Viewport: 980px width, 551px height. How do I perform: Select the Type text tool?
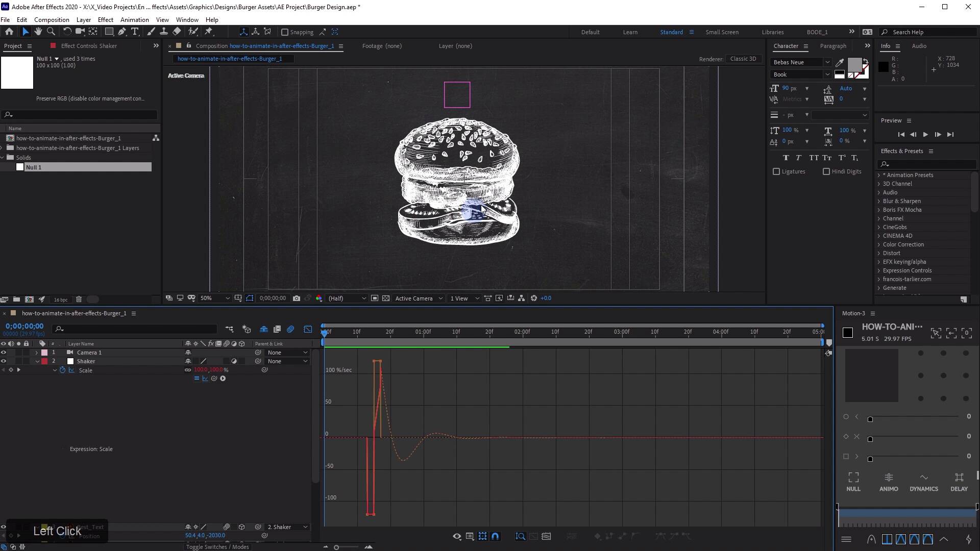pyautogui.click(x=135, y=32)
